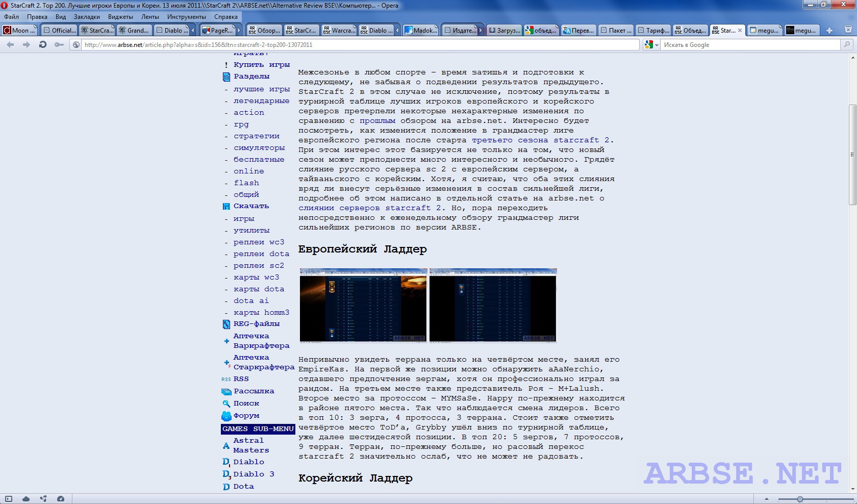Switch to the Official... tab
The height and width of the screenshot is (504, 857).
click(59, 31)
